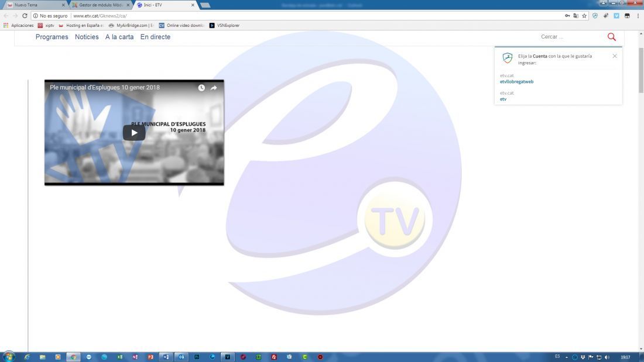Open the black mask extension icon
The height and width of the screenshot is (362, 644).
[x=627, y=16]
